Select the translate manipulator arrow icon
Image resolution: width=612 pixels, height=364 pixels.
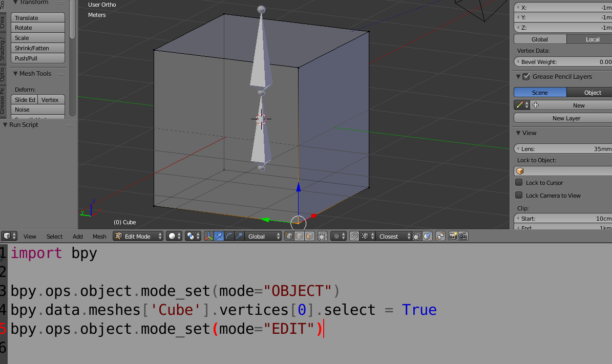pyautogui.click(x=219, y=237)
